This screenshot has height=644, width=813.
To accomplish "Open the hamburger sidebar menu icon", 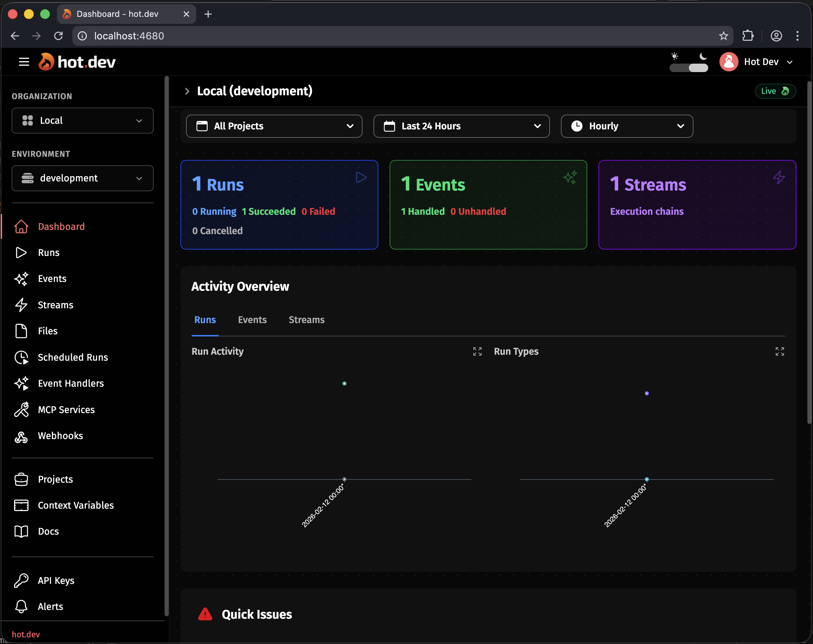I will point(24,62).
